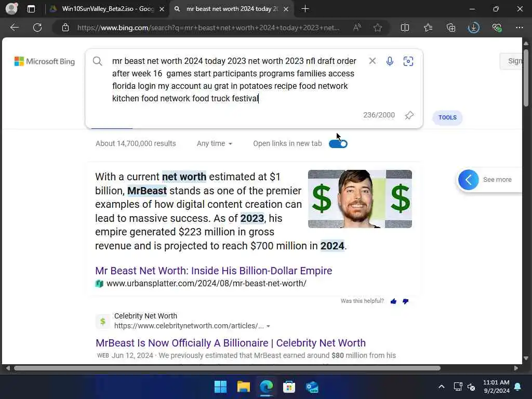Click inside the Bing search text box

234,79
